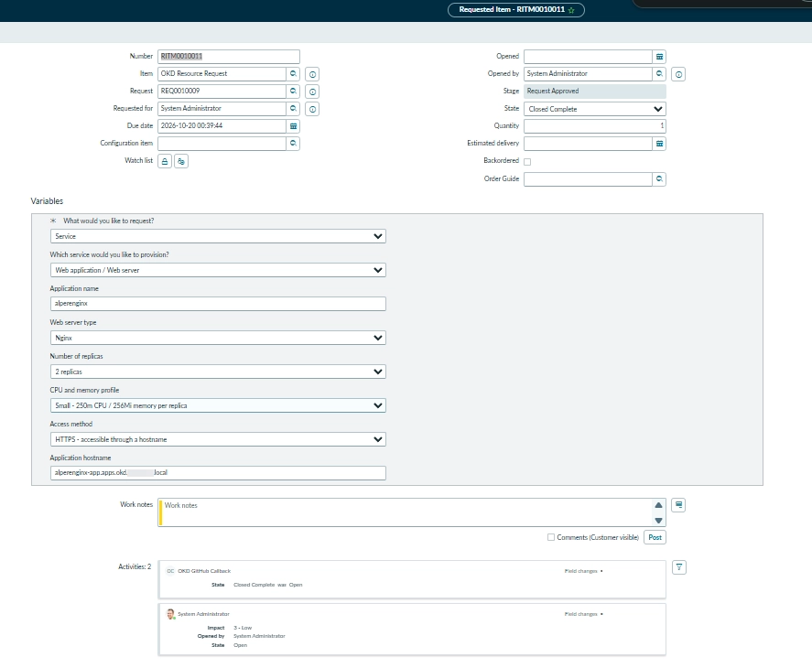Click in the Opened date field

point(588,57)
